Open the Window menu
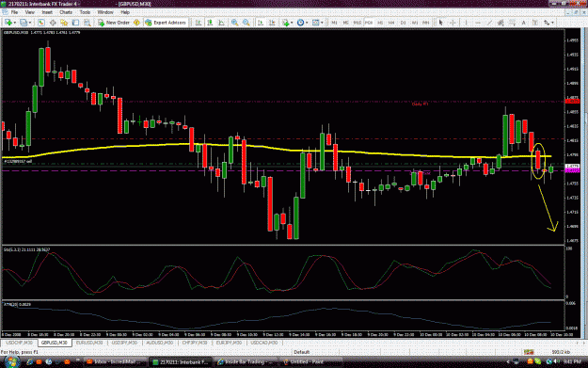Screen dimensions: 588x368 (x=105, y=12)
